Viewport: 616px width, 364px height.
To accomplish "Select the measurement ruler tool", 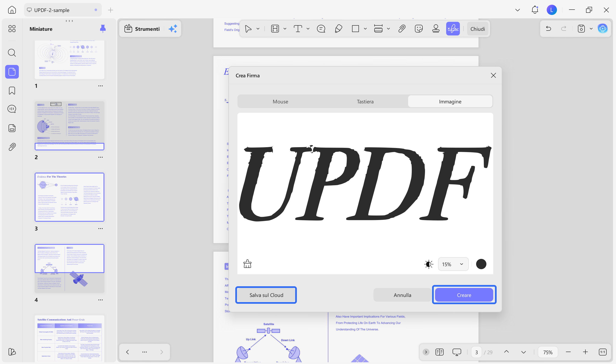I will (378, 29).
